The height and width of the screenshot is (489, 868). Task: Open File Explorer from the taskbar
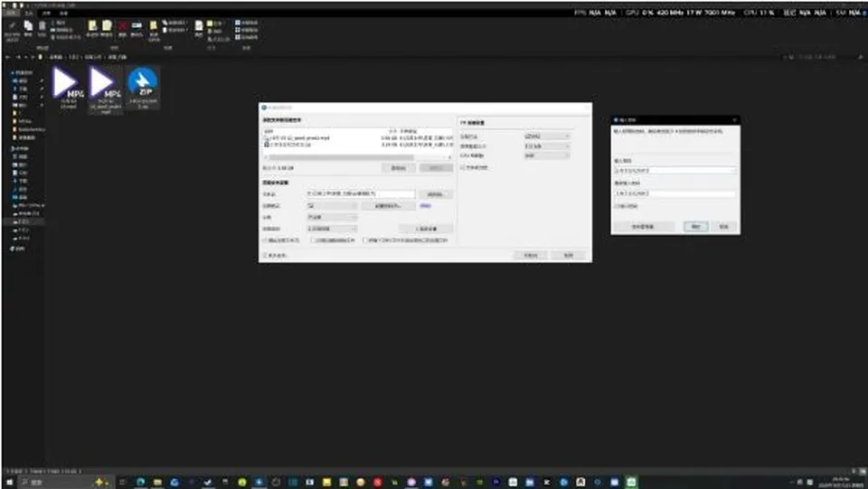tap(157, 483)
